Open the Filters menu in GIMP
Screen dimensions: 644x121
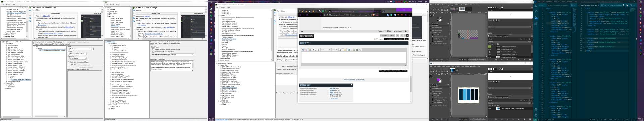pos(467,5)
